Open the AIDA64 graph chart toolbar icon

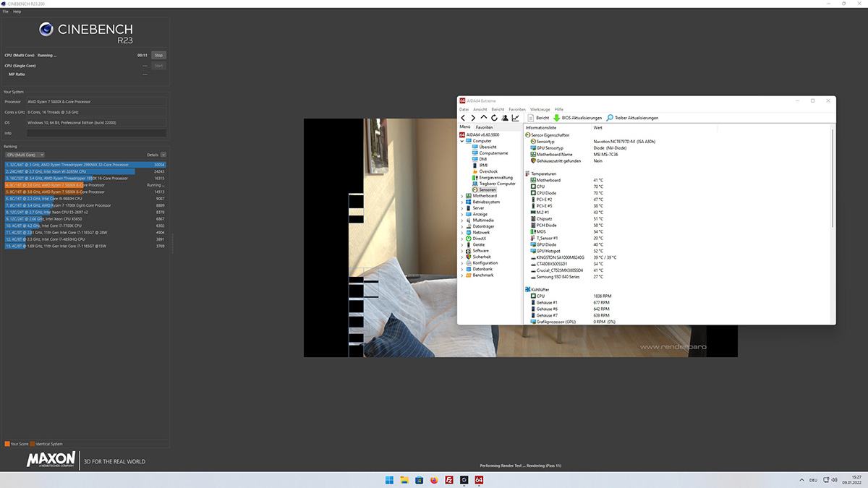tap(515, 118)
